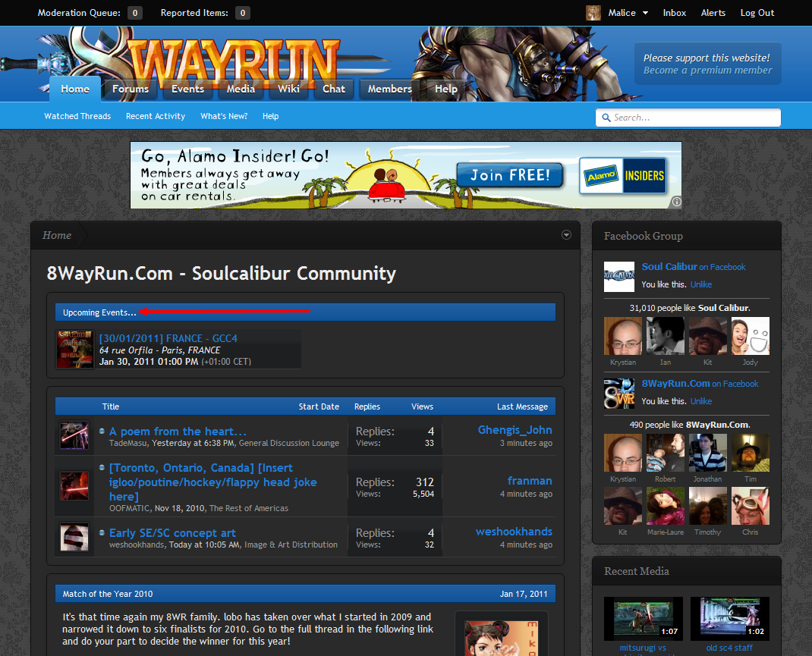Click Malice's avatar in top bar

click(x=593, y=13)
